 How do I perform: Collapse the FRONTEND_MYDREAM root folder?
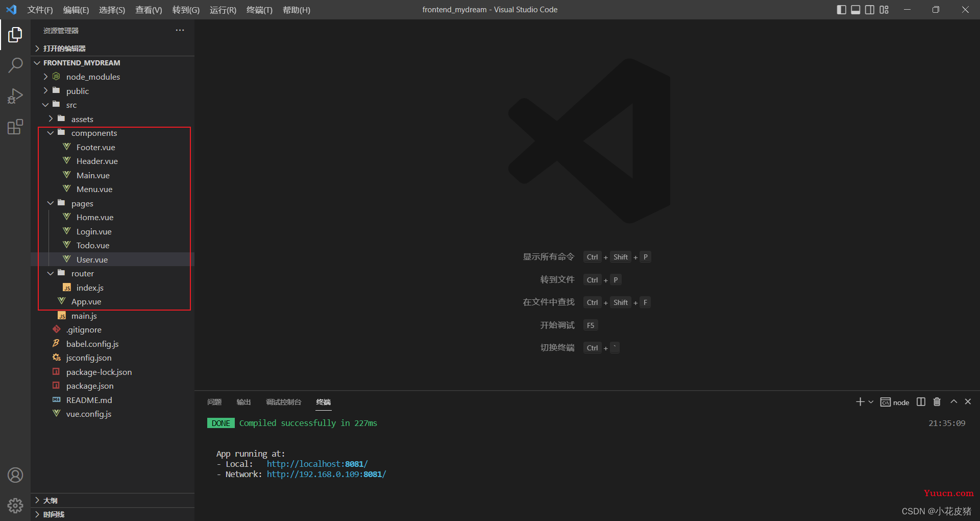[x=113, y=63]
